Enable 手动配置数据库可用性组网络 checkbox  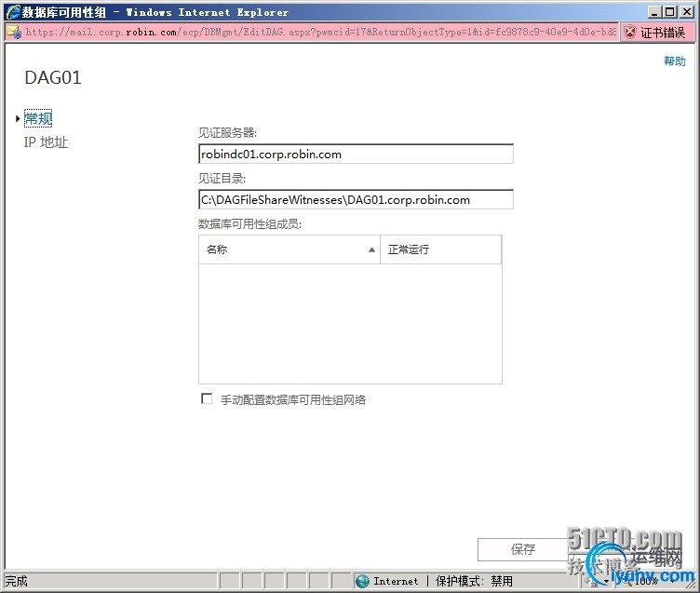click(x=207, y=398)
